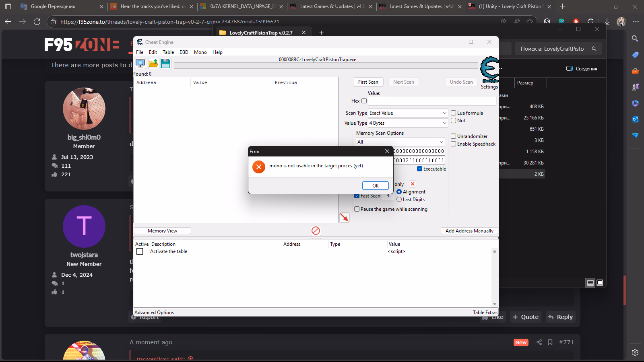Click the red arrow add-to-list icon
644x362 pixels.
click(345, 218)
